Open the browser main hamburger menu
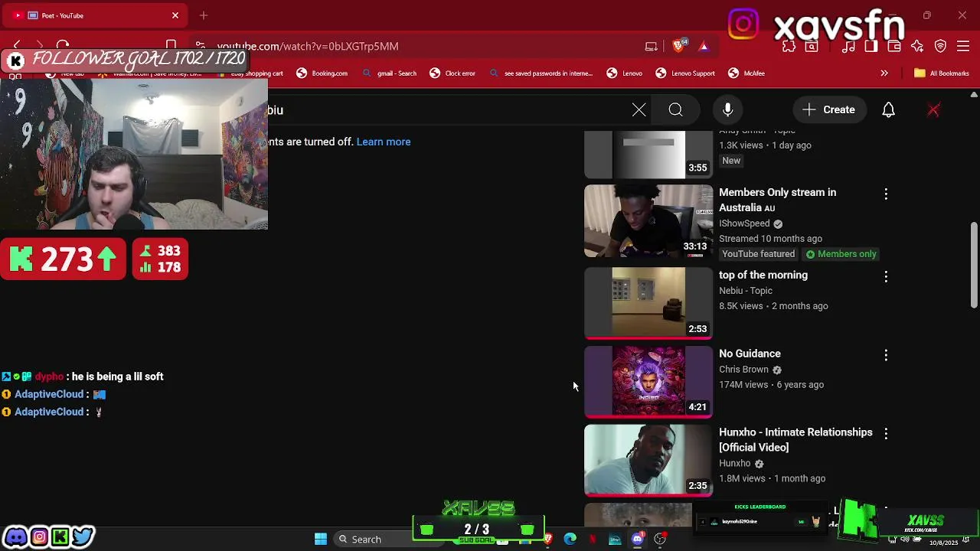The image size is (980, 551). pos(964,46)
